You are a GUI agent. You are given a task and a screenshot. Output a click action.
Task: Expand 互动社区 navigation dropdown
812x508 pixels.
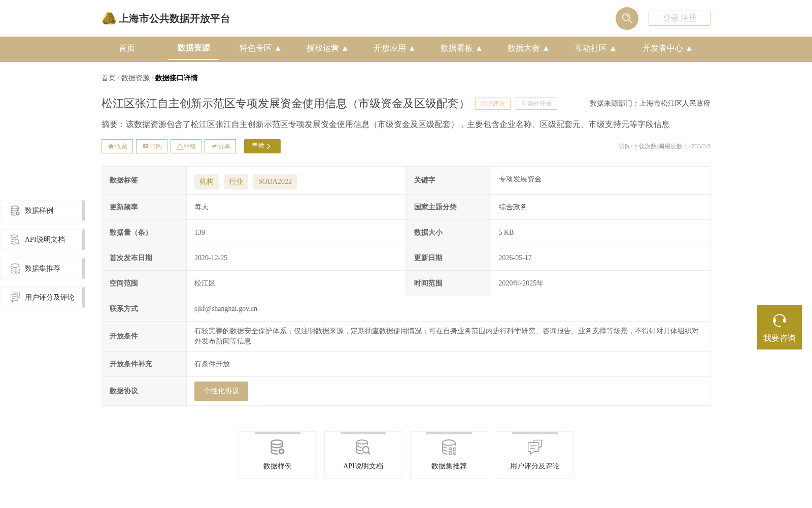[595, 48]
